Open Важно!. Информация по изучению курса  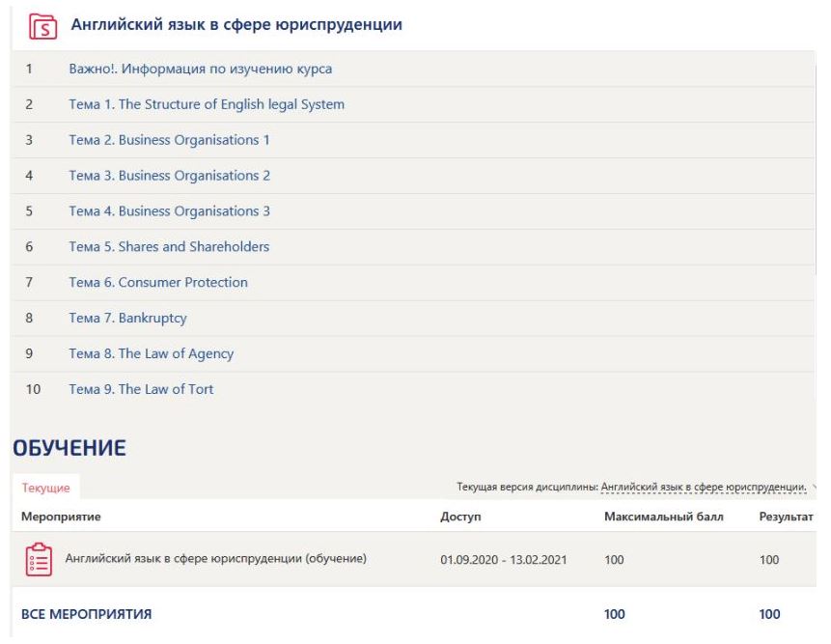tap(201, 69)
